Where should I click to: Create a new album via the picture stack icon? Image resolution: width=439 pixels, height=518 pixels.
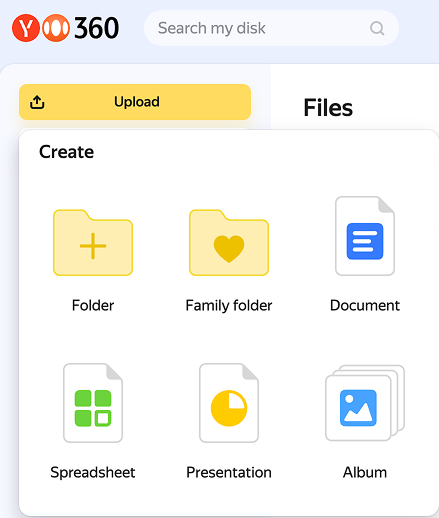coord(365,403)
